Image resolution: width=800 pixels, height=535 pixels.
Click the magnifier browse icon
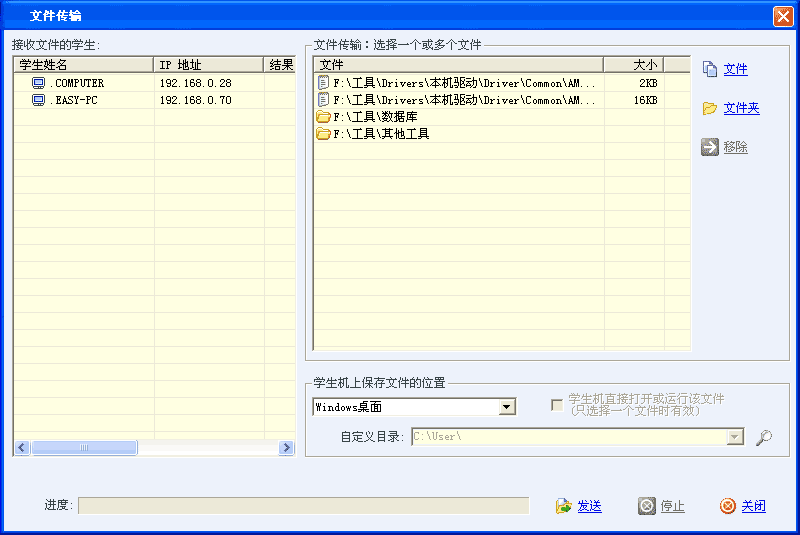764,437
